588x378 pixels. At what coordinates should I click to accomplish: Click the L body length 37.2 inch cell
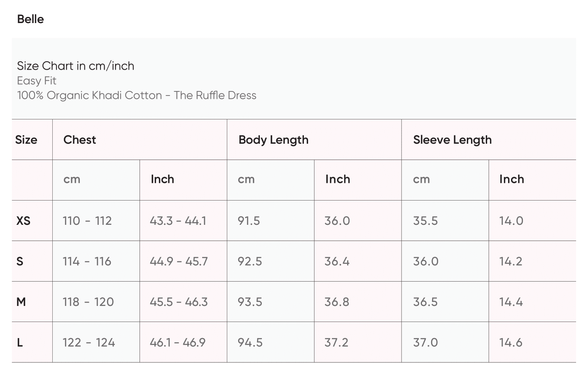pos(336,342)
